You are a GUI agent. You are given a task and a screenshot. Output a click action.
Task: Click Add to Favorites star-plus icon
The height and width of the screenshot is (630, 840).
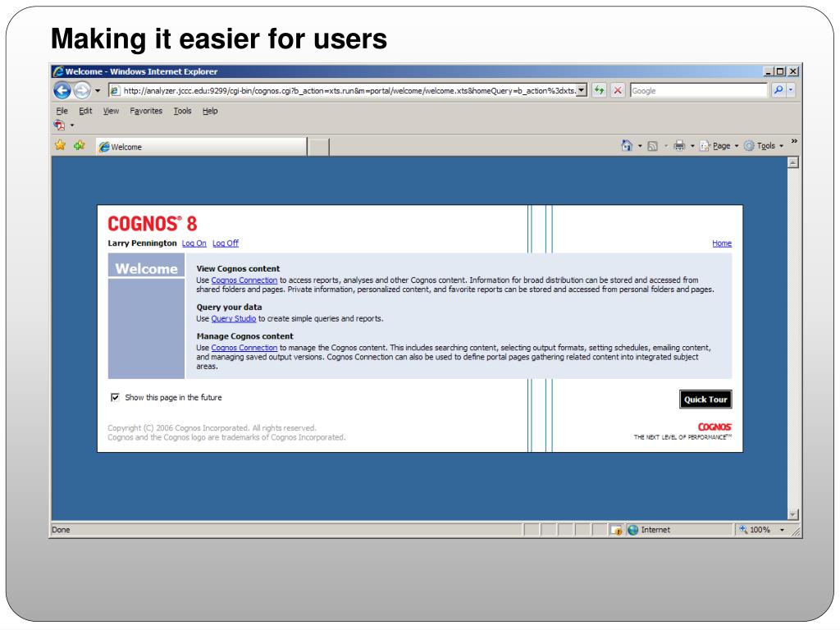pos(80,145)
